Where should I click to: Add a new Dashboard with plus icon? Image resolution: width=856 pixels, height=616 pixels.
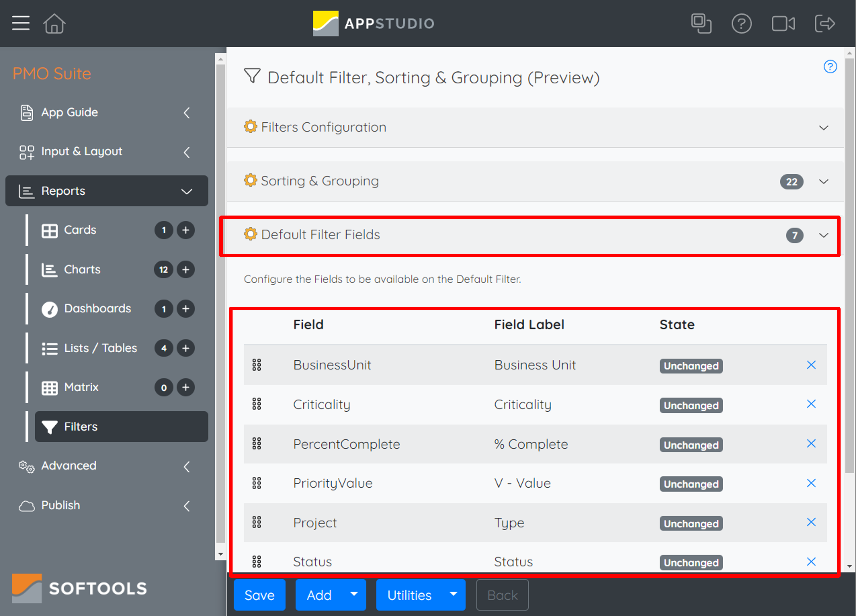click(186, 309)
